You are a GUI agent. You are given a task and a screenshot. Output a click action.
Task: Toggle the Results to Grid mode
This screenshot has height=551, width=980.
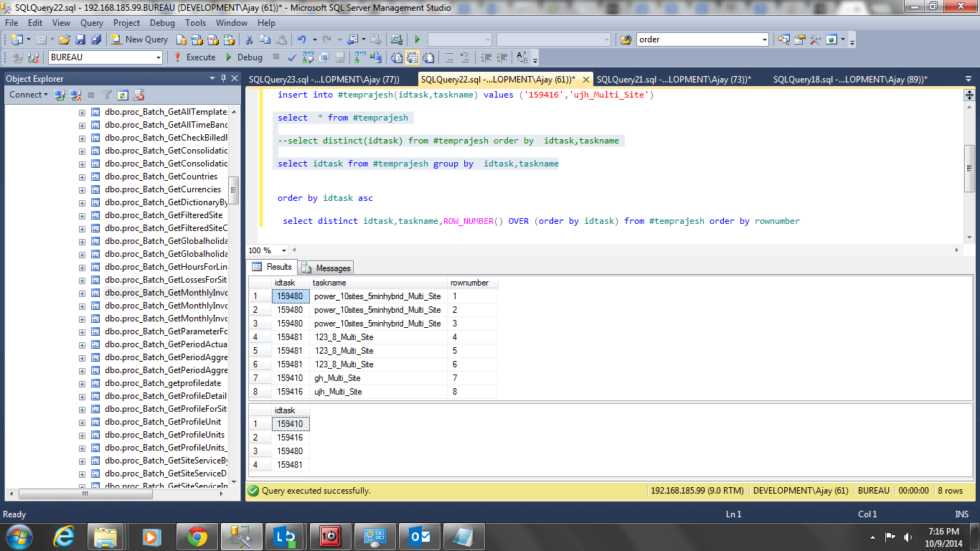coord(411,57)
